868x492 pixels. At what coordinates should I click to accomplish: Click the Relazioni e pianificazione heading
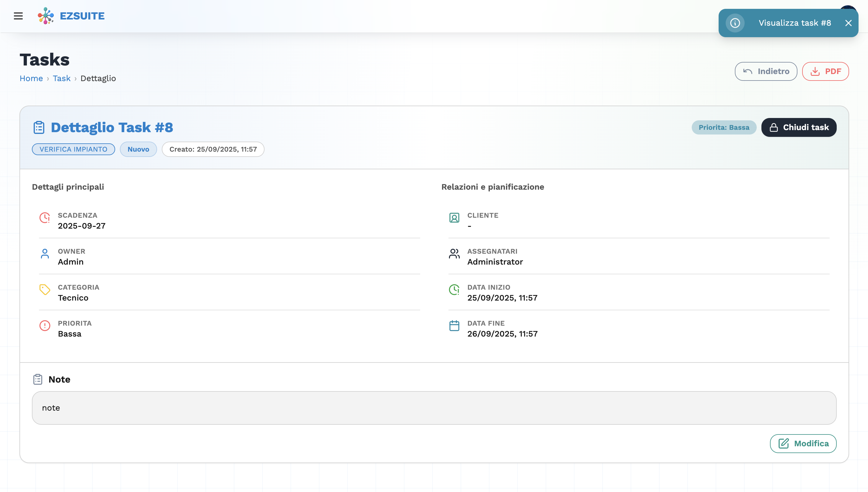tap(493, 187)
